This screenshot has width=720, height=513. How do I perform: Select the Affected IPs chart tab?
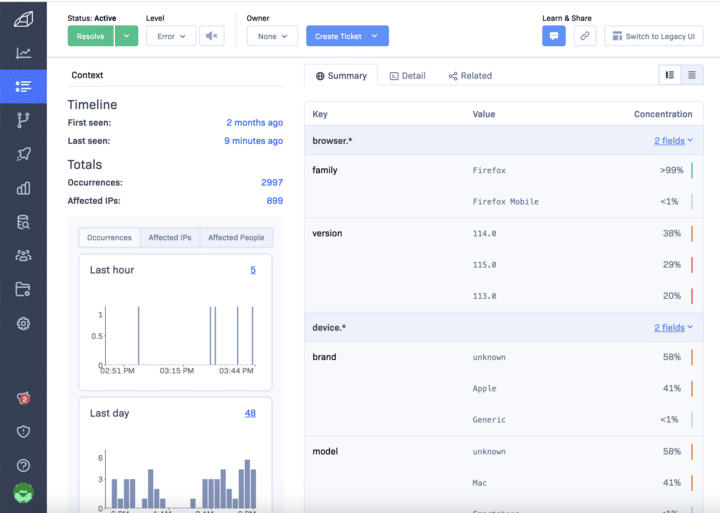(x=170, y=238)
